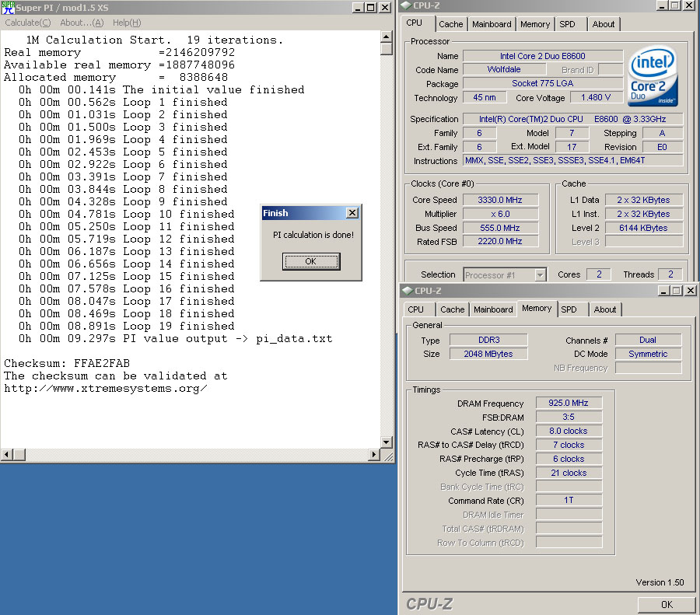Open the Calculate menu in Super PI

point(28,23)
